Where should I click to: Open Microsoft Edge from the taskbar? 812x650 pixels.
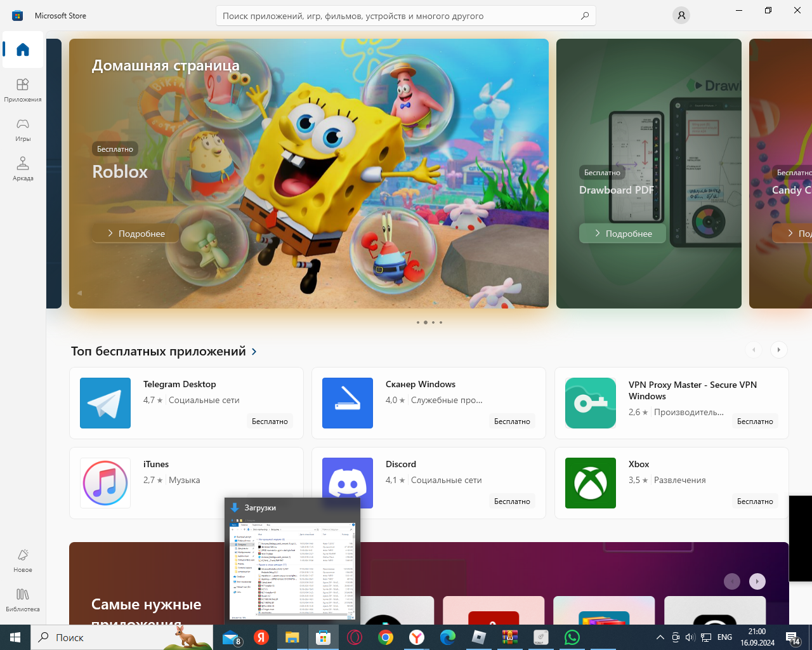(x=448, y=637)
